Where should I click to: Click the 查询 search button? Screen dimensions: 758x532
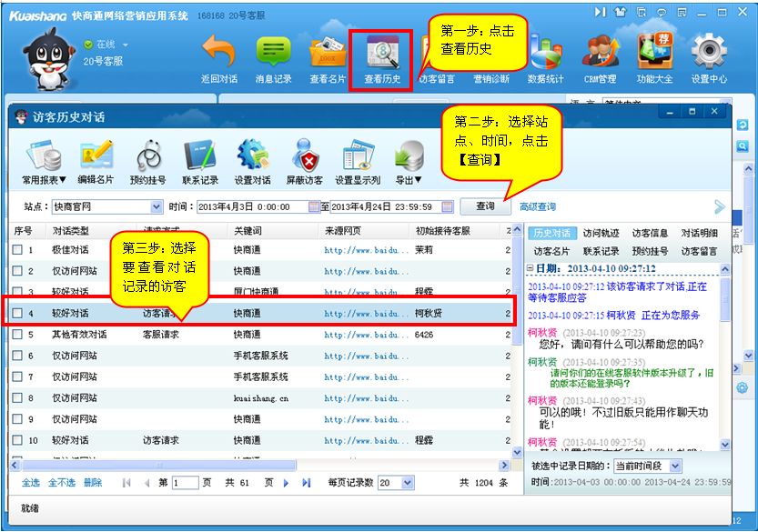pyautogui.click(x=485, y=206)
